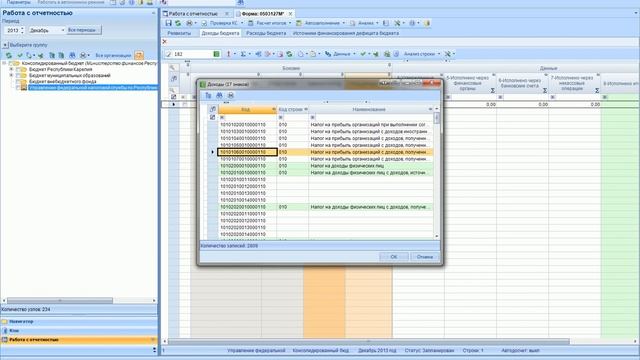Collapse the Консолидированный бюджет root node
Screen dimensions: 640x360
(x=4, y=63)
